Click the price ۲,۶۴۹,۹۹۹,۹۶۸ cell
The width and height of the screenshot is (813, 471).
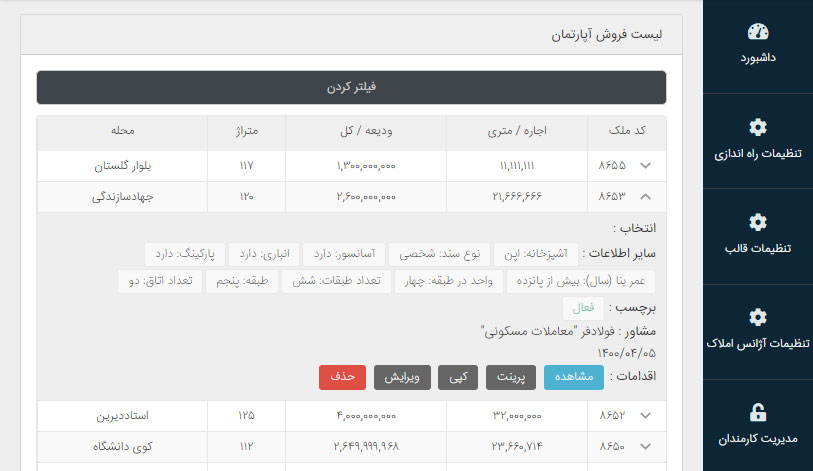[366, 447]
